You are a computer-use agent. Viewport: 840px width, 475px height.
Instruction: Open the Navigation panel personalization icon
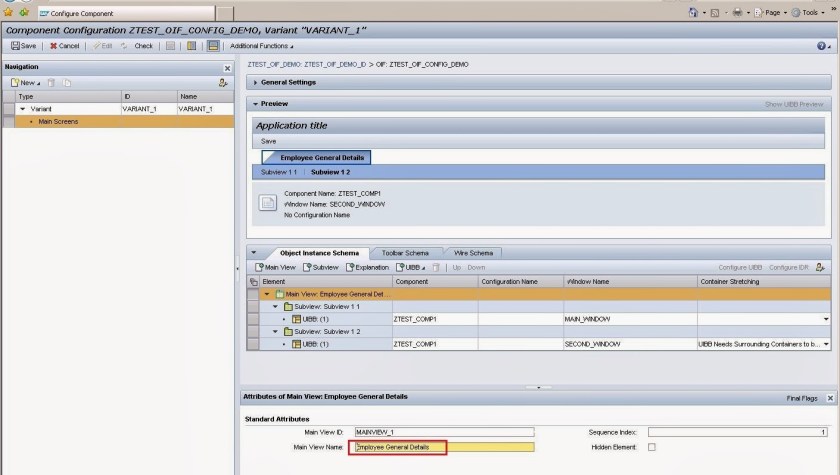pos(224,82)
